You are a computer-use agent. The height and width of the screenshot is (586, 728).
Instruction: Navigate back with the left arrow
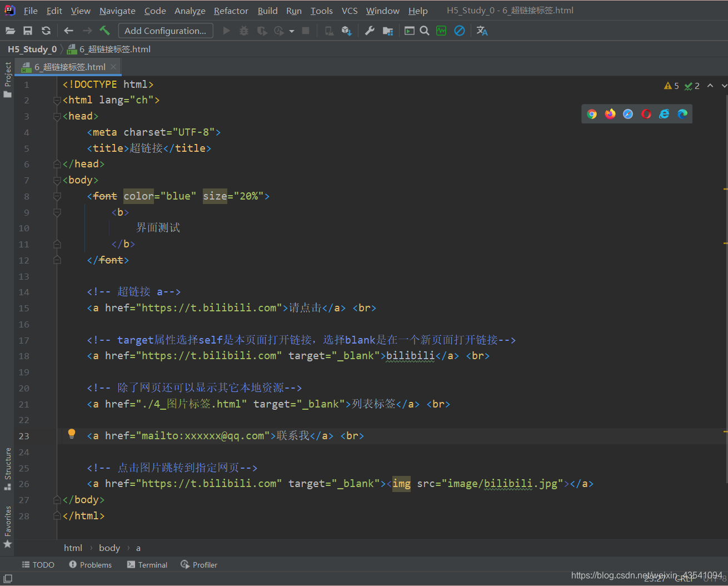coord(69,31)
